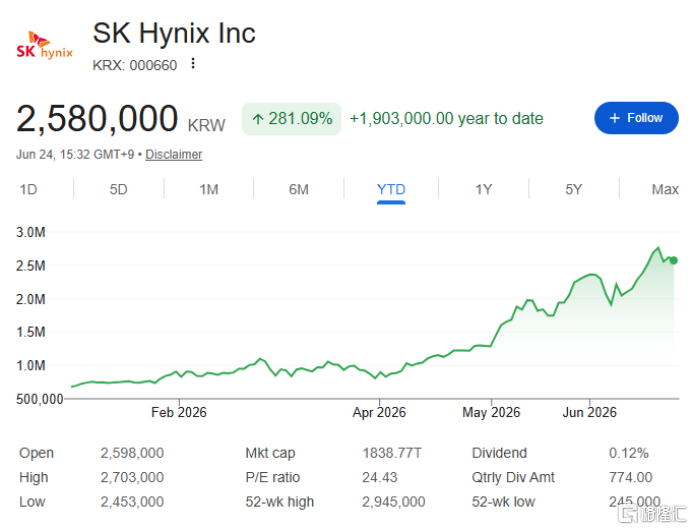The height and width of the screenshot is (530, 693).
Task: Switch chart to 5Y range
Action: tap(574, 190)
